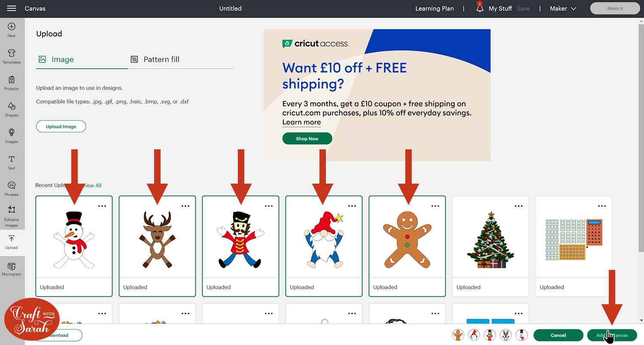Deselect the snowman uploaded image

click(74, 246)
